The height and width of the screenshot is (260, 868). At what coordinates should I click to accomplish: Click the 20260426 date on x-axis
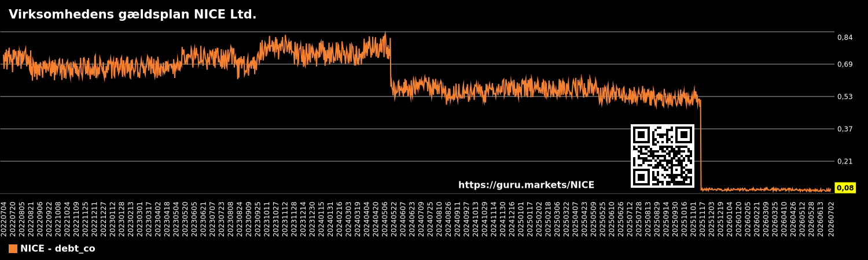794,218
